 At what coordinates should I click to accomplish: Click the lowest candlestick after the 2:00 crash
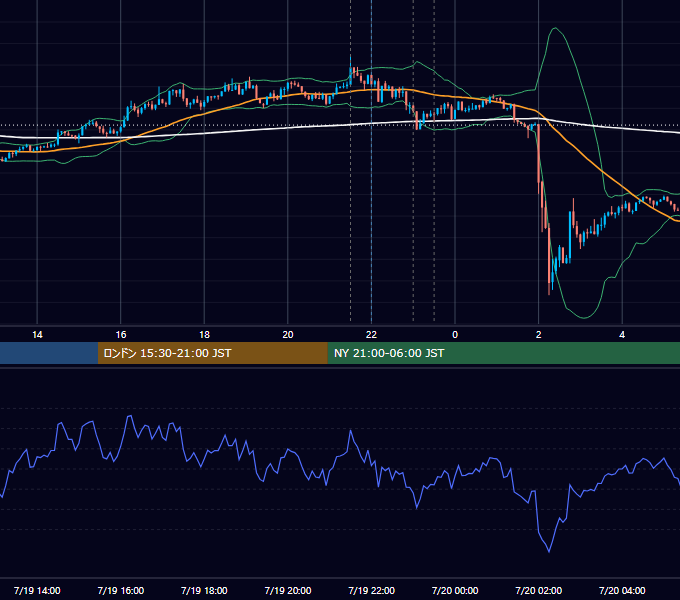[549, 259]
